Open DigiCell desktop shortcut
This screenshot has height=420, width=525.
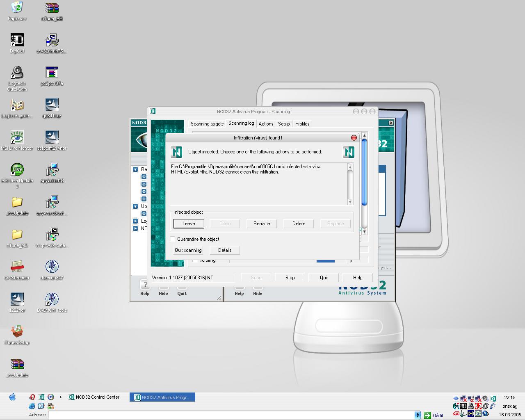(x=17, y=43)
